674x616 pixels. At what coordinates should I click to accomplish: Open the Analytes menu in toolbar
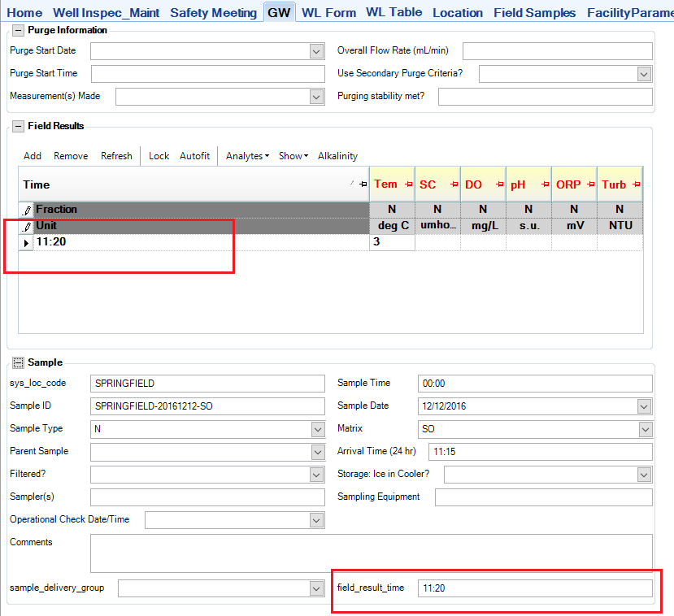pos(247,156)
